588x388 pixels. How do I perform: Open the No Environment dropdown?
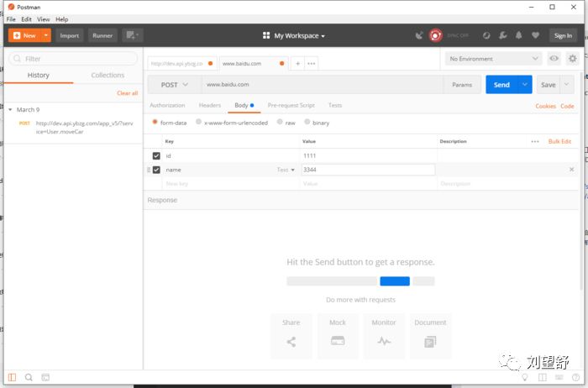494,59
